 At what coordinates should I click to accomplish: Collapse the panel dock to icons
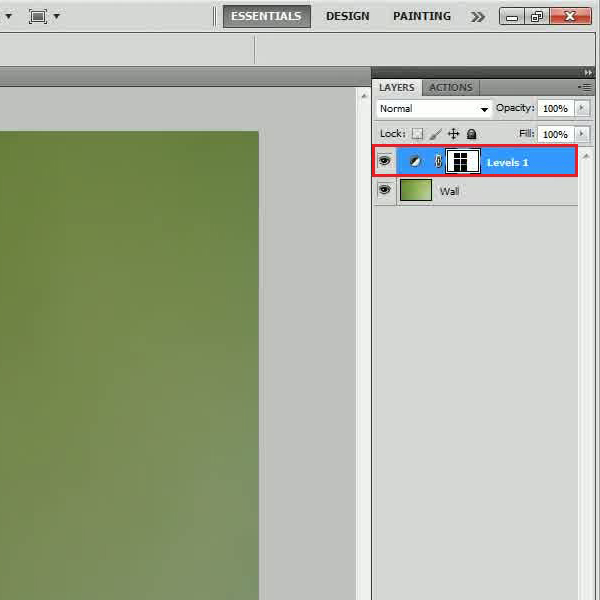point(588,73)
